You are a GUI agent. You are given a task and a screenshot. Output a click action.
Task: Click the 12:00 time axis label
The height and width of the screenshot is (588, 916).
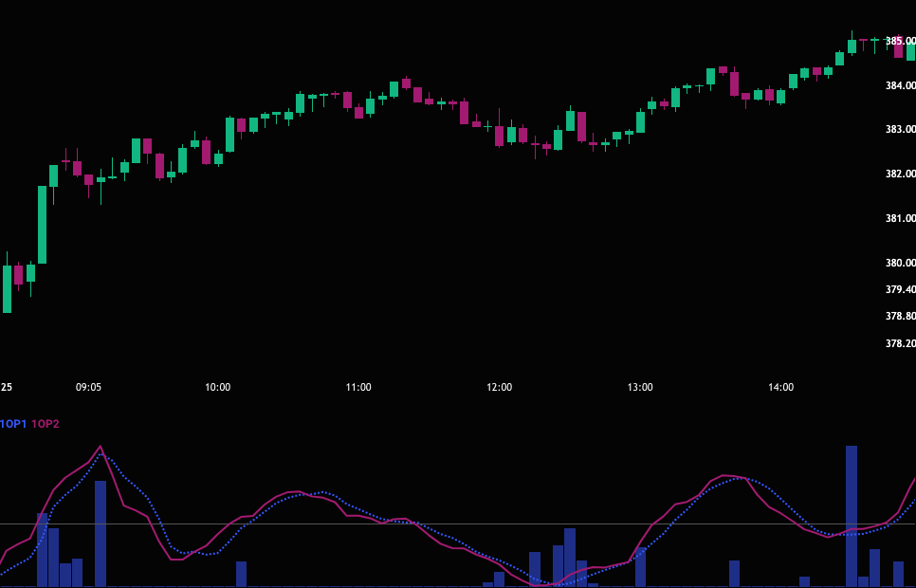pyautogui.click(x=500, y=387)
